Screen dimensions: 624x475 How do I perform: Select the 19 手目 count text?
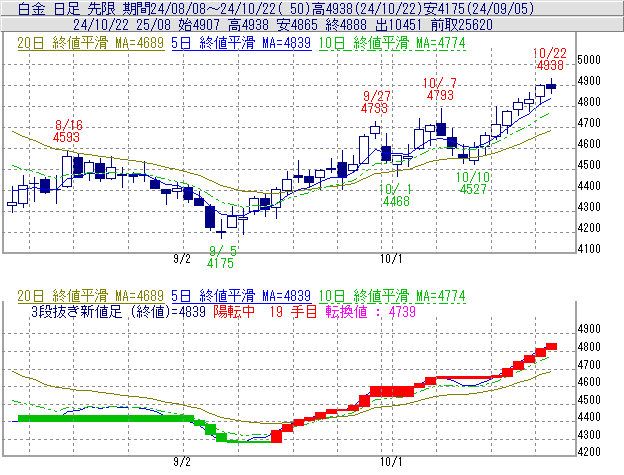tap(293, 311)
